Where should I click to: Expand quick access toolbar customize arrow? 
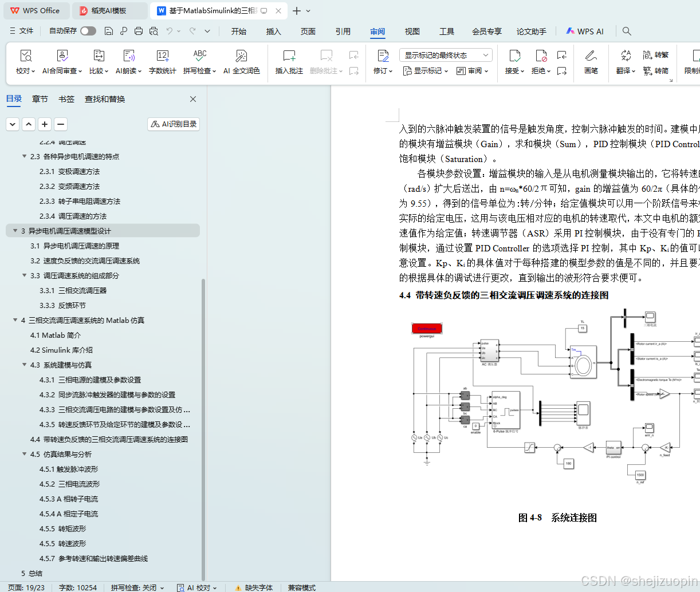point(207,31)
